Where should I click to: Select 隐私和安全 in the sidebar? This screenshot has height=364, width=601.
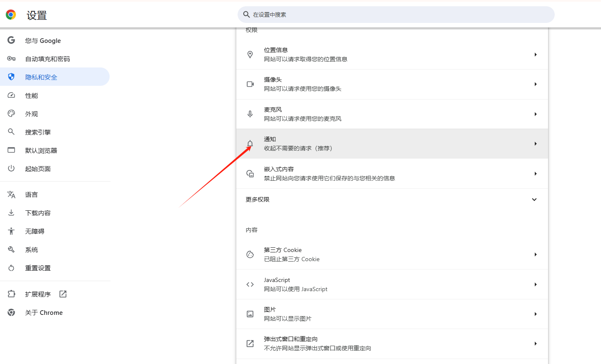tap(55, 77)
